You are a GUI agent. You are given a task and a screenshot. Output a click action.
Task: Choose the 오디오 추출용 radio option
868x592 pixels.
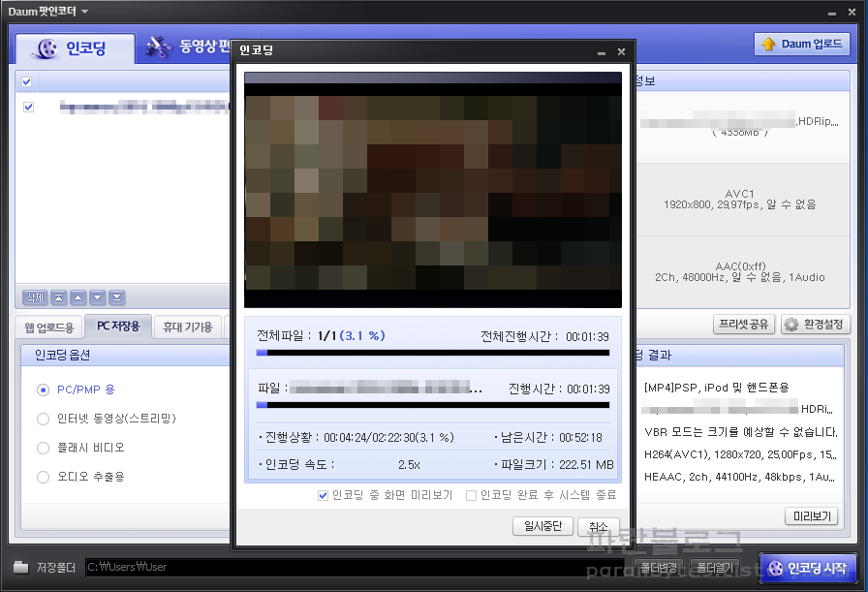tap(43, 477)
